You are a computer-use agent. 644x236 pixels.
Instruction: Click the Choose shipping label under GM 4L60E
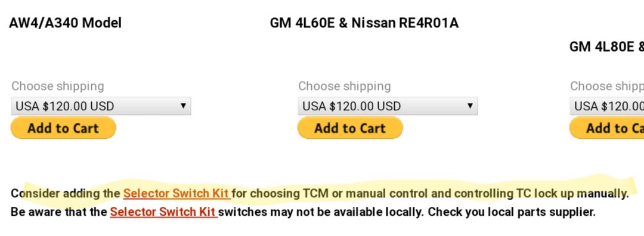point(344,86)
